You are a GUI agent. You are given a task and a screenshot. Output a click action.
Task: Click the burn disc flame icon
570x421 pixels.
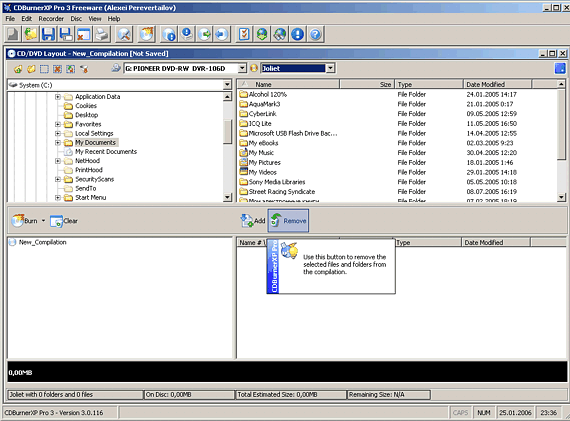147,34
